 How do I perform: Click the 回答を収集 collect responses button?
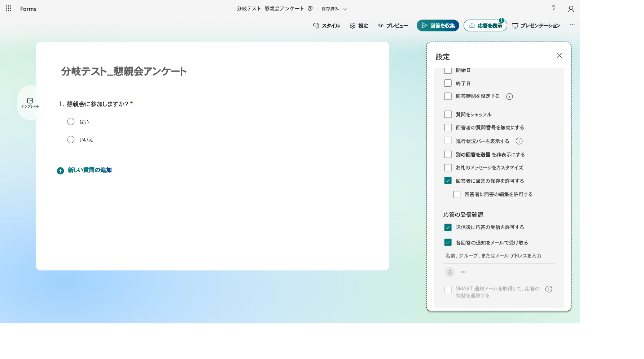(438, 26)
